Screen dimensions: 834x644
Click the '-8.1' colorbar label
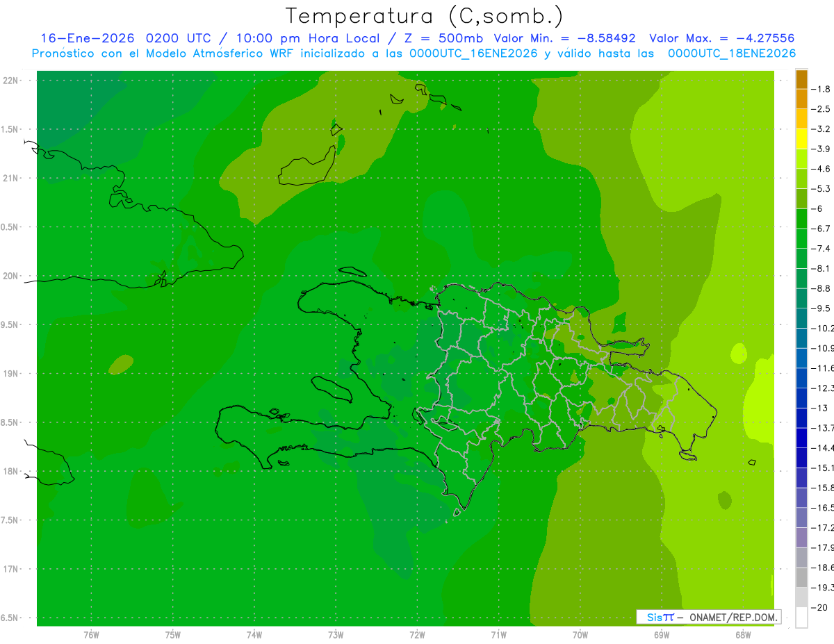pyautogui.click(x=821, y=268)
